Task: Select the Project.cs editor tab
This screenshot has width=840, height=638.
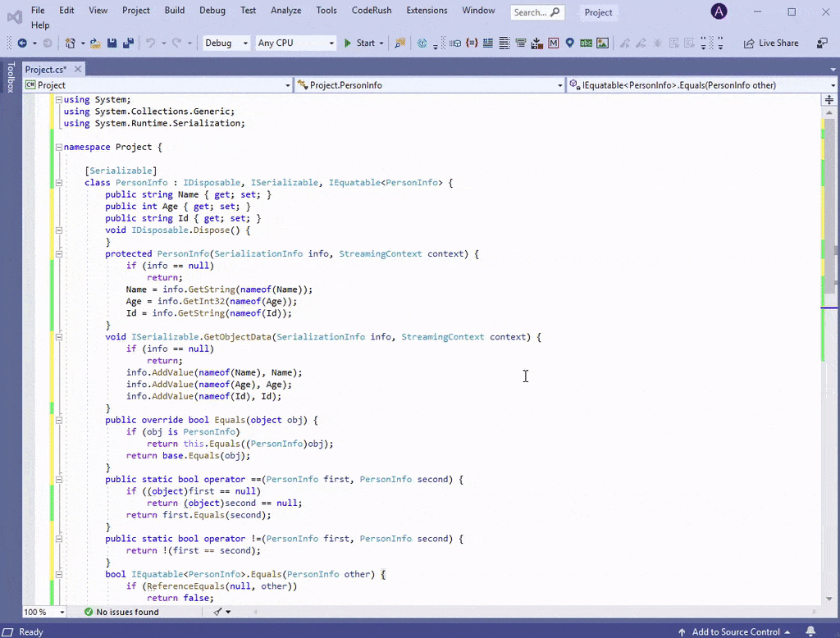Action: point(45,70)
